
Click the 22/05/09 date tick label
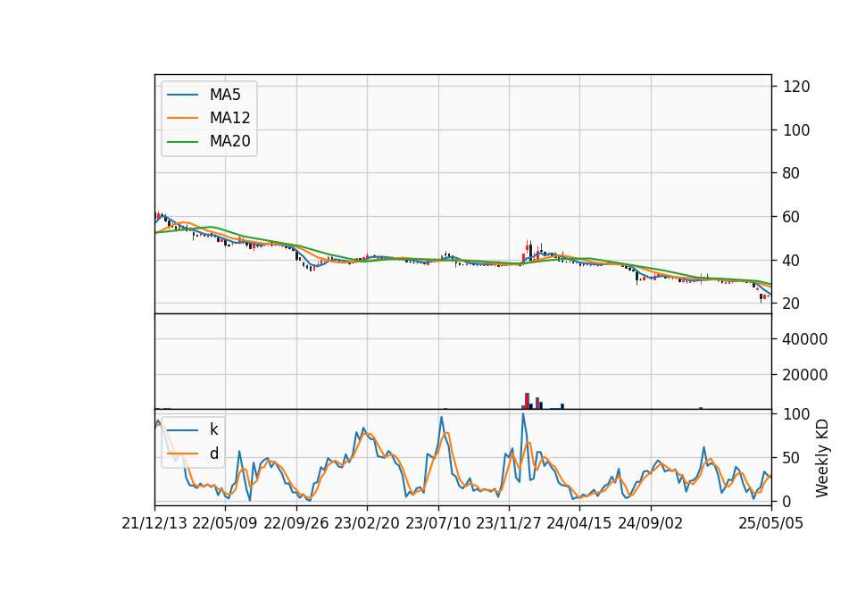[225, 523]
